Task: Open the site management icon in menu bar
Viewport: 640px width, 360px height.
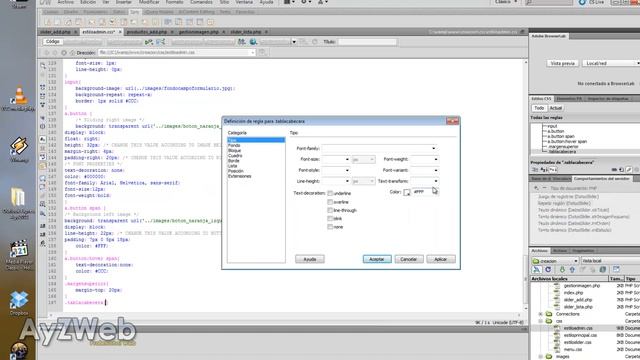Action: (323, 2)
